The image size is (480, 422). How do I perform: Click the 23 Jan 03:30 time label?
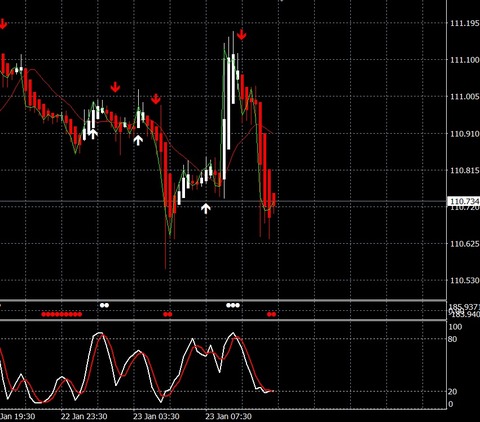pyautogui.click(x=156, y=416)
